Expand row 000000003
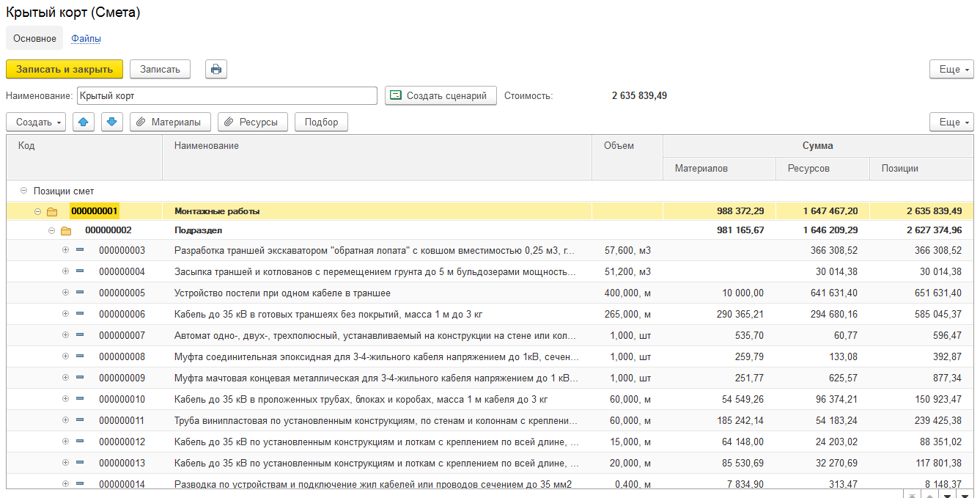 (x=65, y=250)
